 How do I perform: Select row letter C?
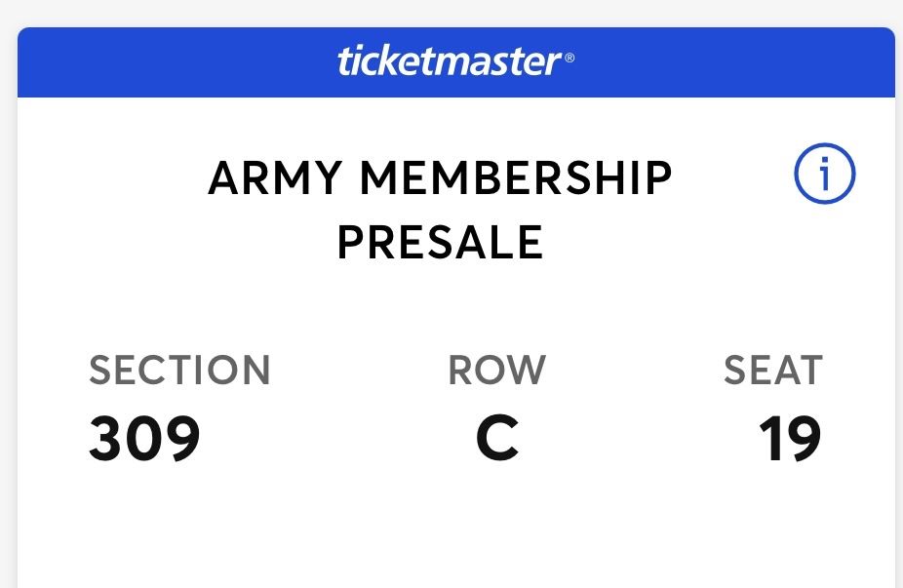point(496,439)
